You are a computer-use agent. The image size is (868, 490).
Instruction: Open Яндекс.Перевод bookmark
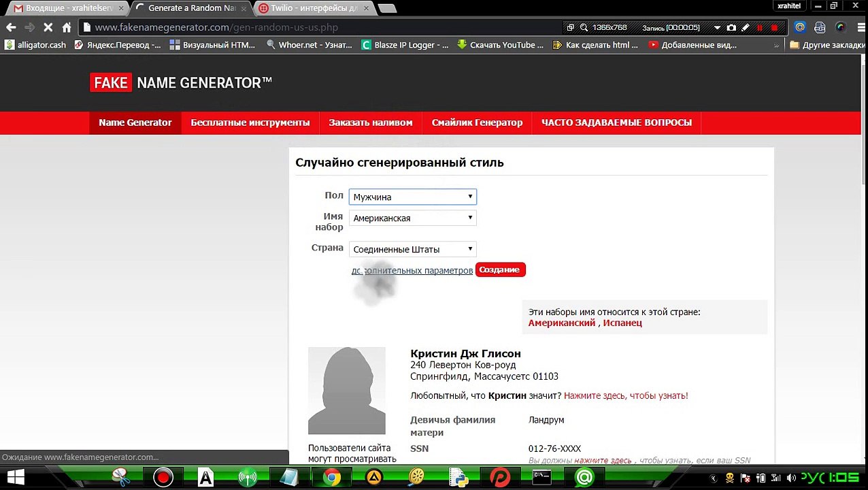coord(118,45)
